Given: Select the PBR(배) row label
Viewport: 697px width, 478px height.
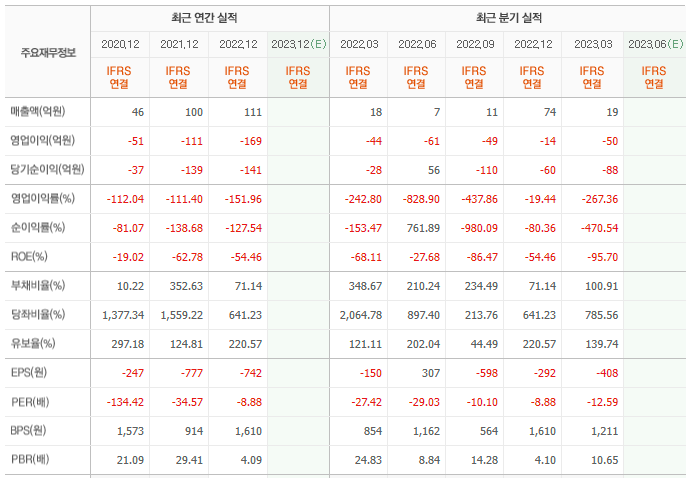Looking at the screenshot, I should point(30,460).
